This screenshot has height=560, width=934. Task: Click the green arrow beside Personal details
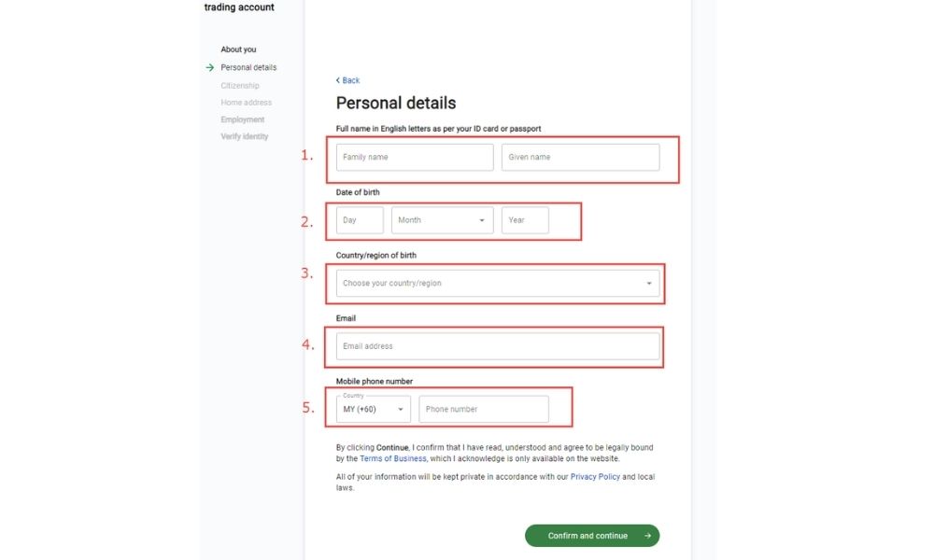[x=210, y=67]
